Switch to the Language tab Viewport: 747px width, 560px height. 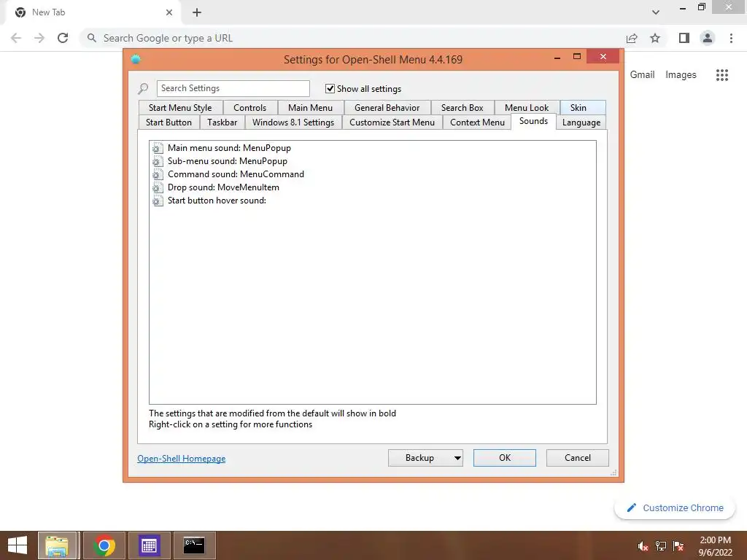point(581,122)
